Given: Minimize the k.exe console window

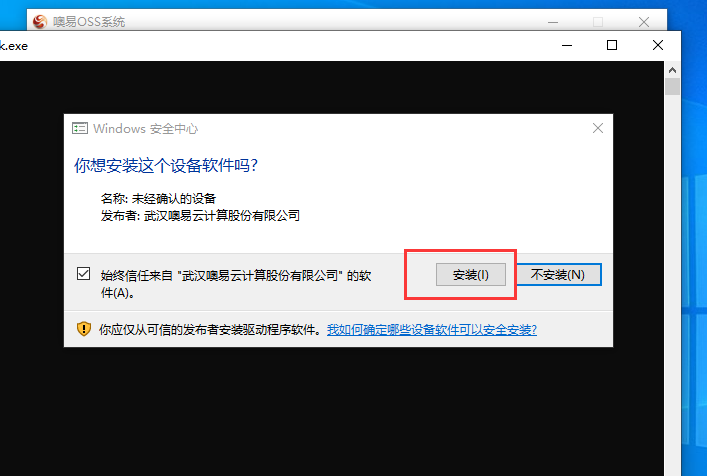Looking at the screenshot, I should coord(567,45).
